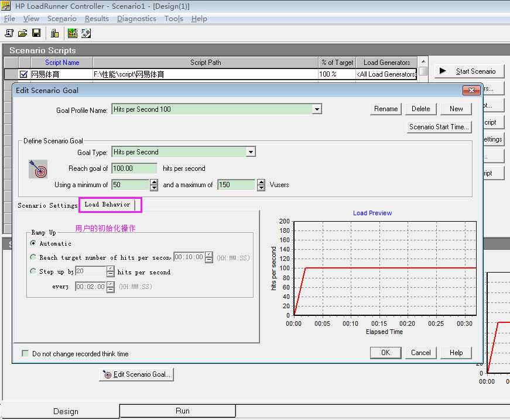Open Scenario Start Time settings
Screen dimensions: 510x420
[439, 127]
